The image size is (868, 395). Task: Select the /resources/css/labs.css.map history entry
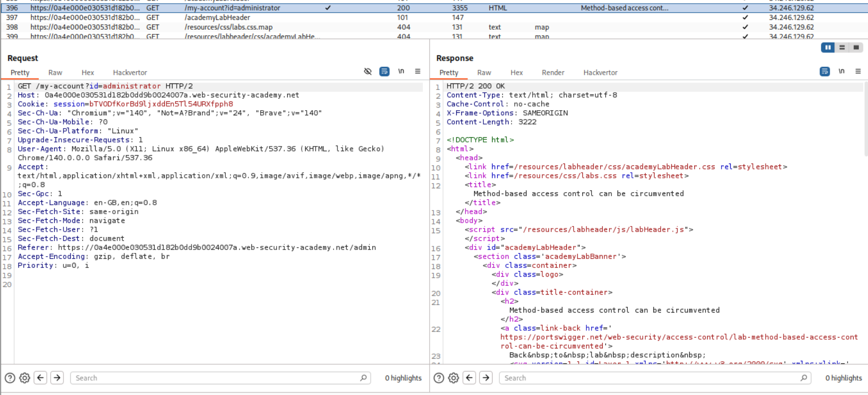point(228,27)
